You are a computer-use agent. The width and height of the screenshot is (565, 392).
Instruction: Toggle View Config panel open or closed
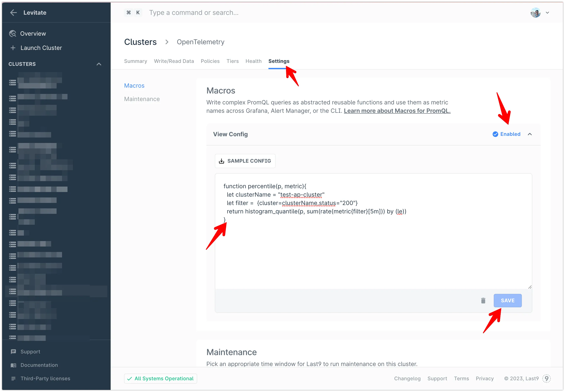(530, 134)
